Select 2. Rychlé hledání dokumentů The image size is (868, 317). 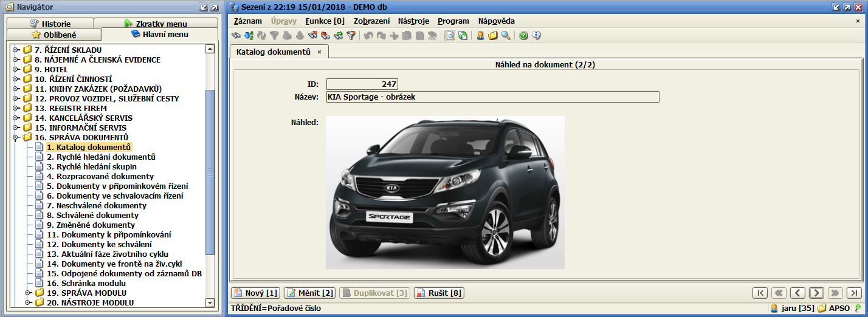point(102,157)
